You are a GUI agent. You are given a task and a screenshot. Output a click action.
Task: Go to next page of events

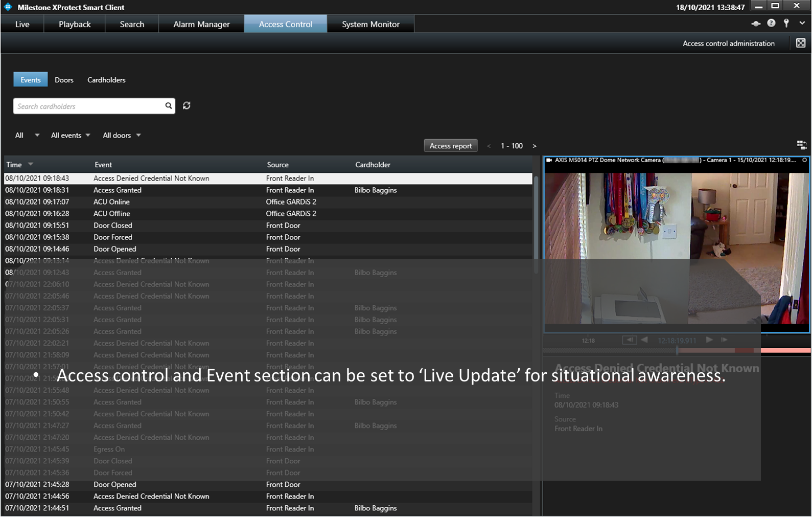coord(535,146)
